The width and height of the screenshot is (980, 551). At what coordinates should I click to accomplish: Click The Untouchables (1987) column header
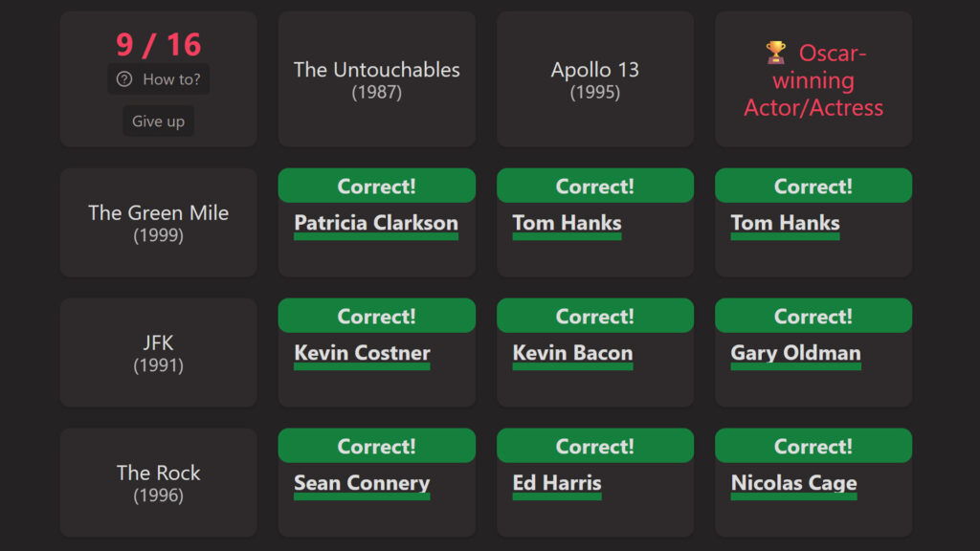[x=376, y=79]
